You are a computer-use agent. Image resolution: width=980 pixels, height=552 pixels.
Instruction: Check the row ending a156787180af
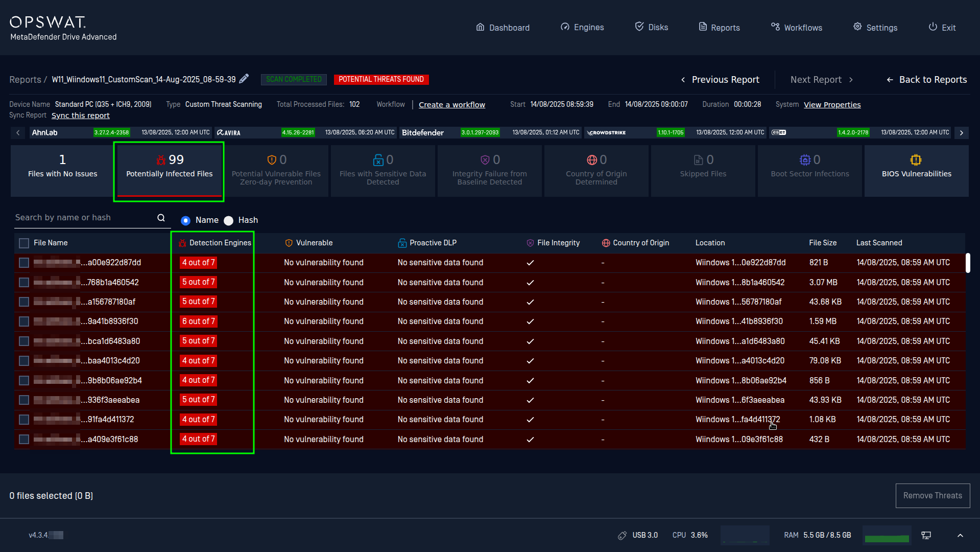click(x=24, y=302)
